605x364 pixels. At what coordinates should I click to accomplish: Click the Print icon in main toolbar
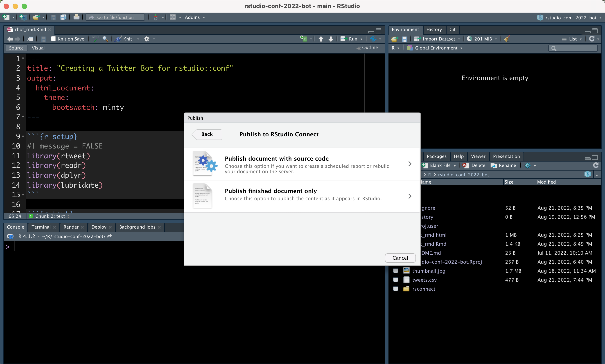[77, 17]
